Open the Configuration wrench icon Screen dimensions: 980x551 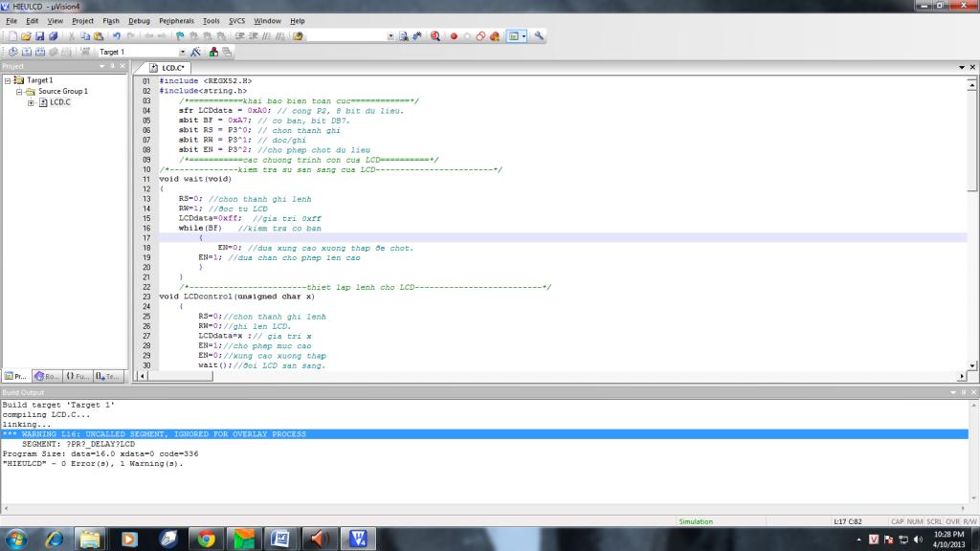pyautogui.click(x=539, y=36)
